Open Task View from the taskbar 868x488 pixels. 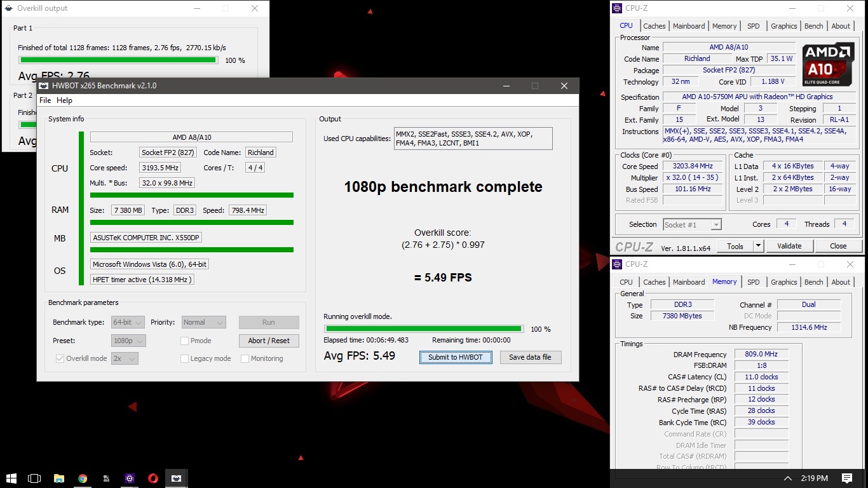tap(35, 478)
